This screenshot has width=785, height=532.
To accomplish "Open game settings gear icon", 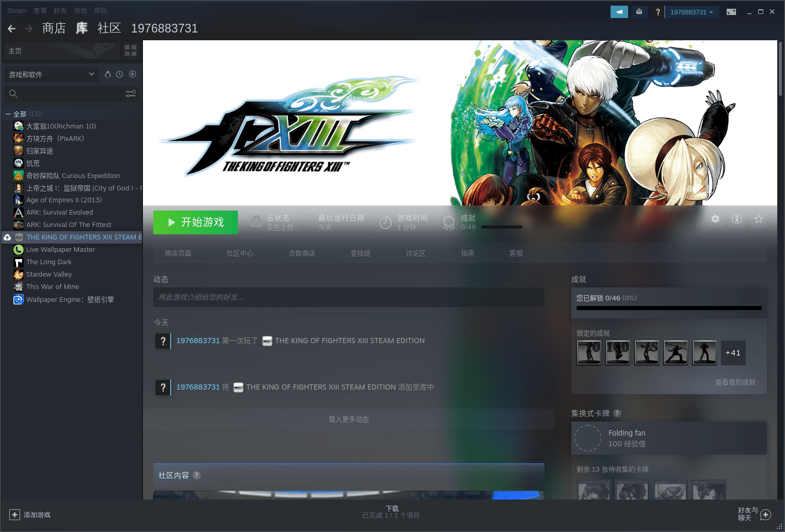I will click(x=715, y=219).
